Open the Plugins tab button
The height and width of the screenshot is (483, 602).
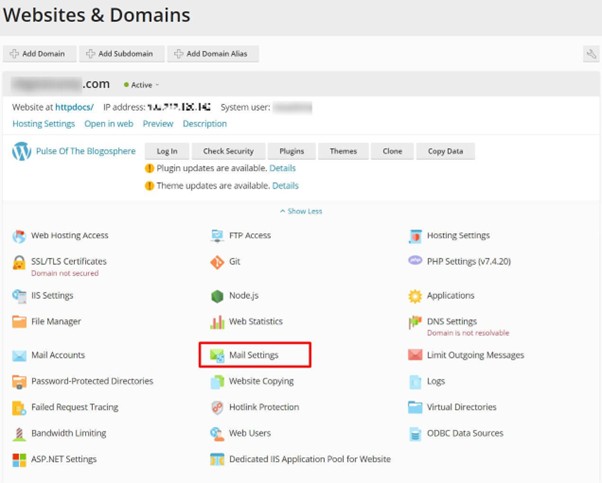[x=291, y=151]
